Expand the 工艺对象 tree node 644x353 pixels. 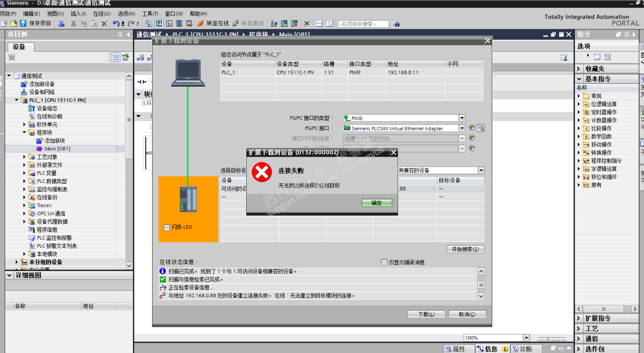click(x=24, y=157)
